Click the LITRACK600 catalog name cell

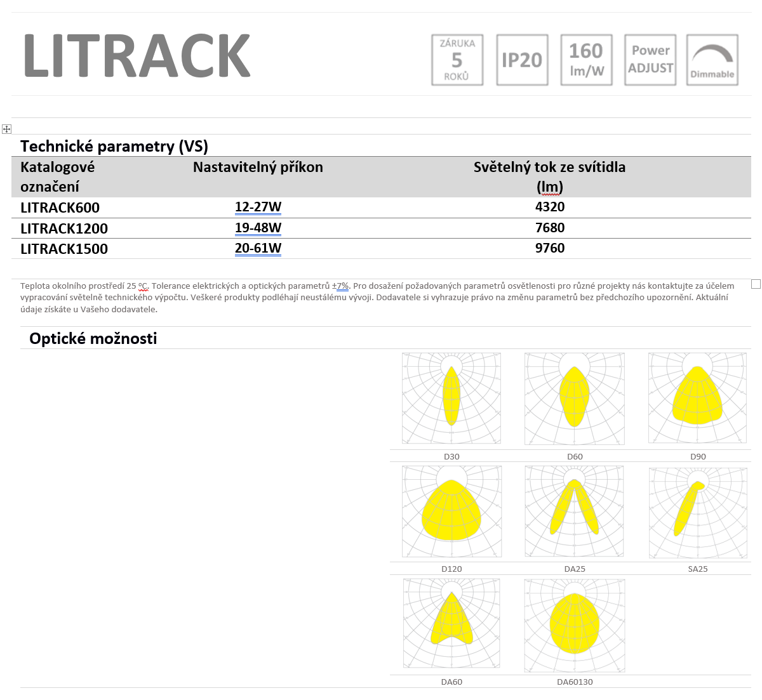click(x=60, y=208)
